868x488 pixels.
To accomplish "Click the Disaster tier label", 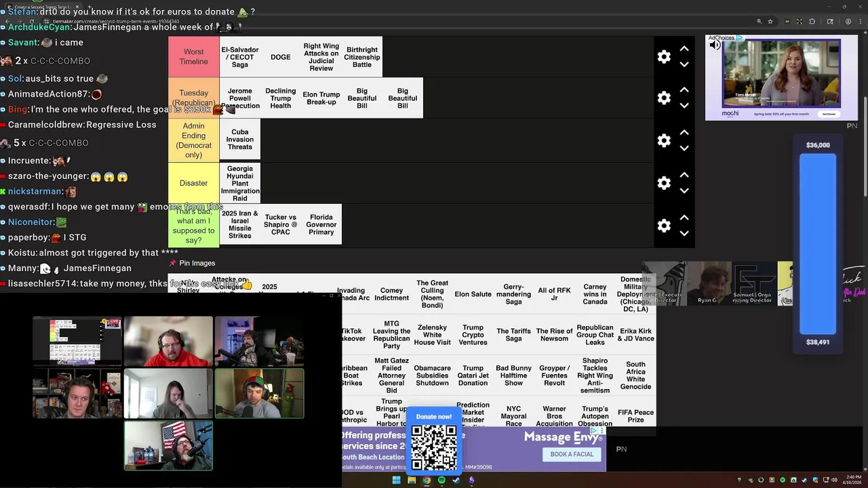I will (193, 183).
